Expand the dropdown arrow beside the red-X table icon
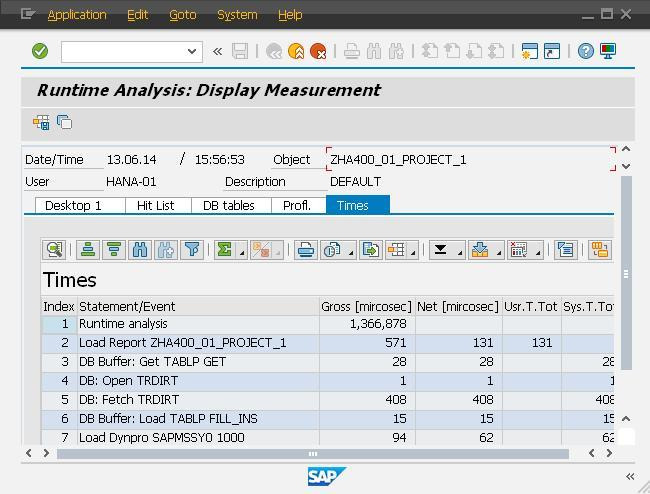650x494 pixels. click(x=538, y=252)
